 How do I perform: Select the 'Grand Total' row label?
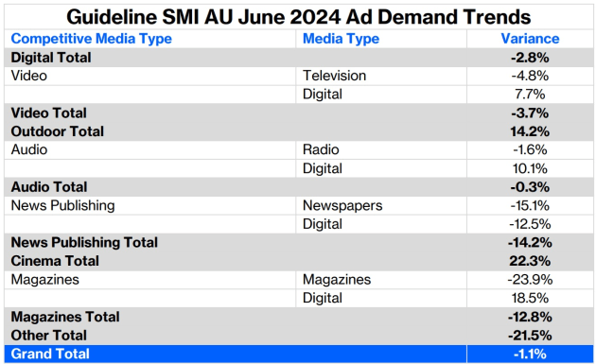50,354
